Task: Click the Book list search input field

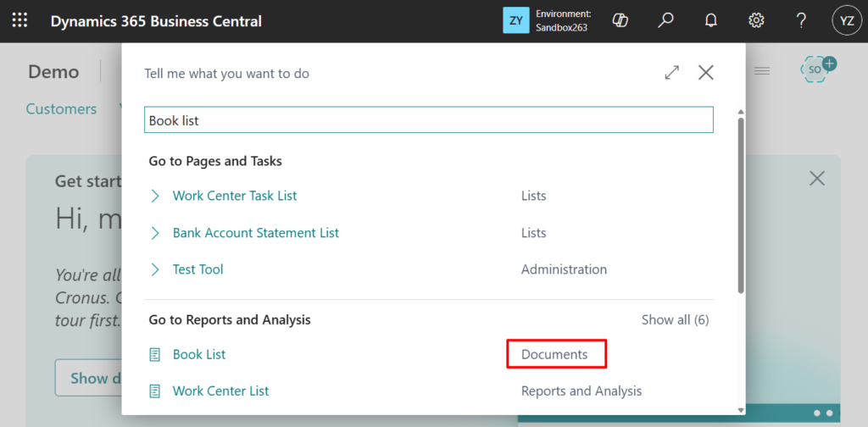Action: point(428,120)
